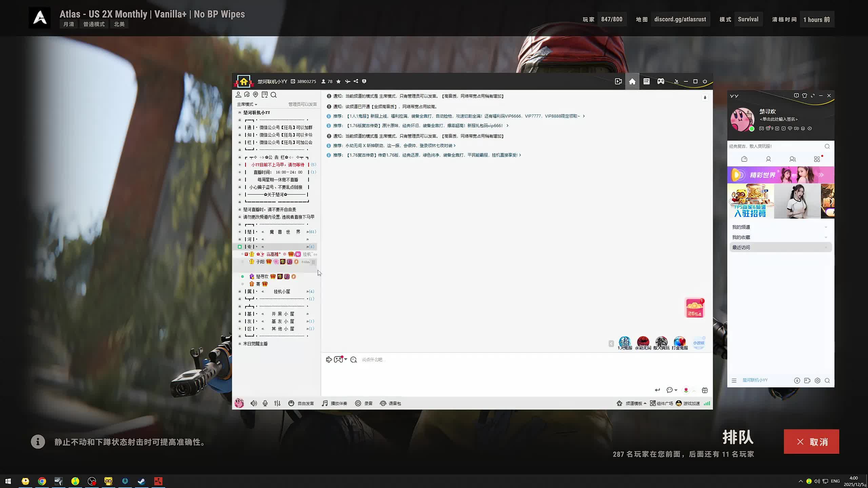The height and width of the screenshot is (488, 868).
Task: Expand the 频道模板 template menu
Action: [x=633, y=403]
